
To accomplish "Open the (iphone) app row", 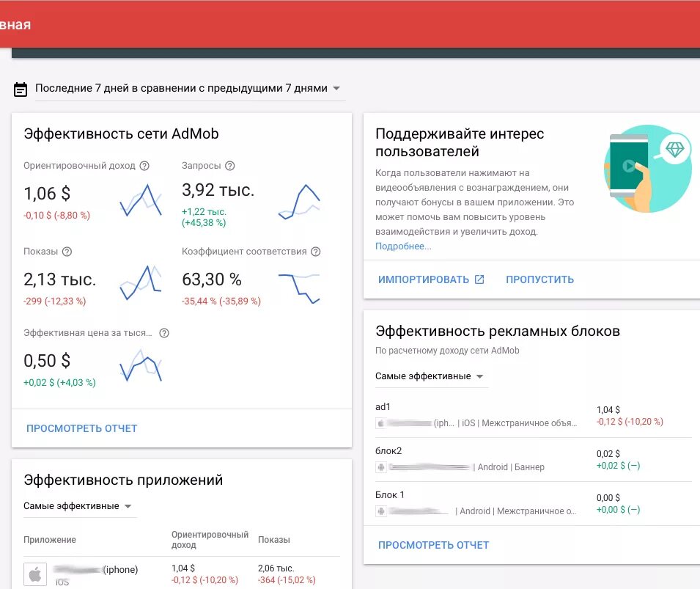I will coord(182,574).
